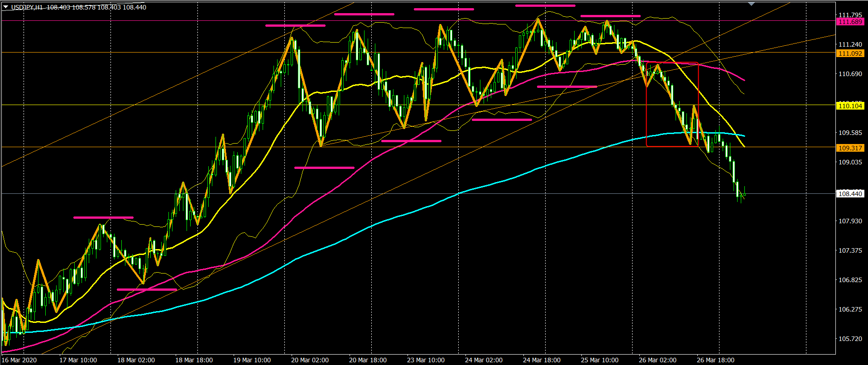Click the pink 111.689 price label
868x365 pixels.
[850, 22]
